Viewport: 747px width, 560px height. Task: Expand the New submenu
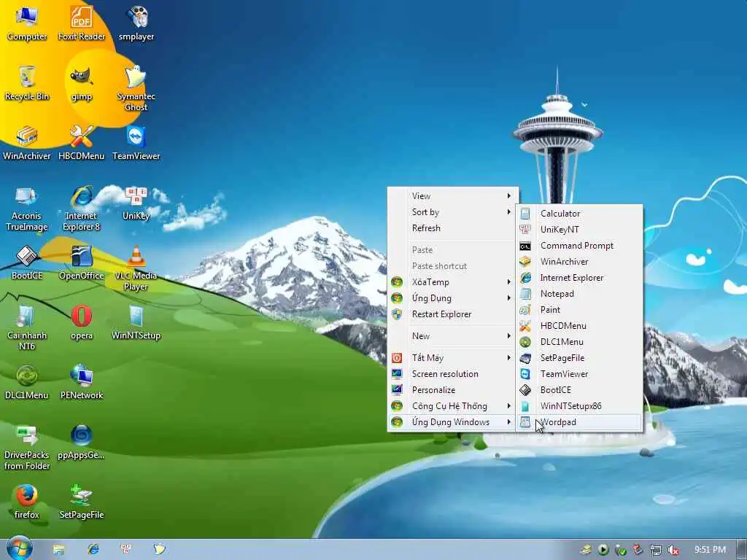pyautogui.click(x=452, y=335)
